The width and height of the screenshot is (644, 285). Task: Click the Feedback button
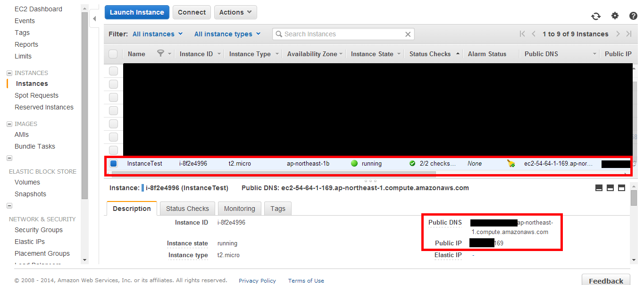(x=606, y=280)
